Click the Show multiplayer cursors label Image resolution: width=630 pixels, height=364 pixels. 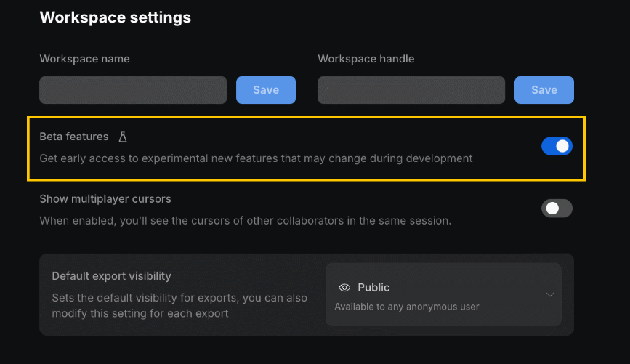pyautogui.click(x=105, y=198)
